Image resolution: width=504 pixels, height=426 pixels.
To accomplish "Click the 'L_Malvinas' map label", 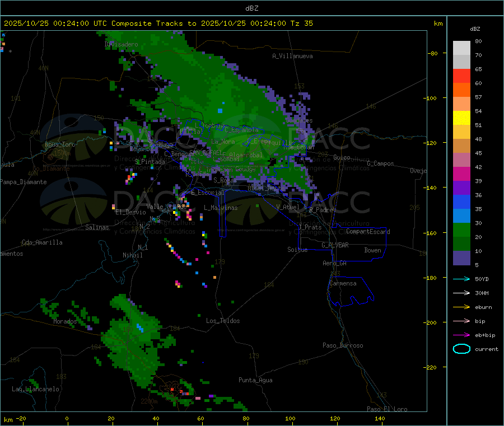I will coord(221,208).
